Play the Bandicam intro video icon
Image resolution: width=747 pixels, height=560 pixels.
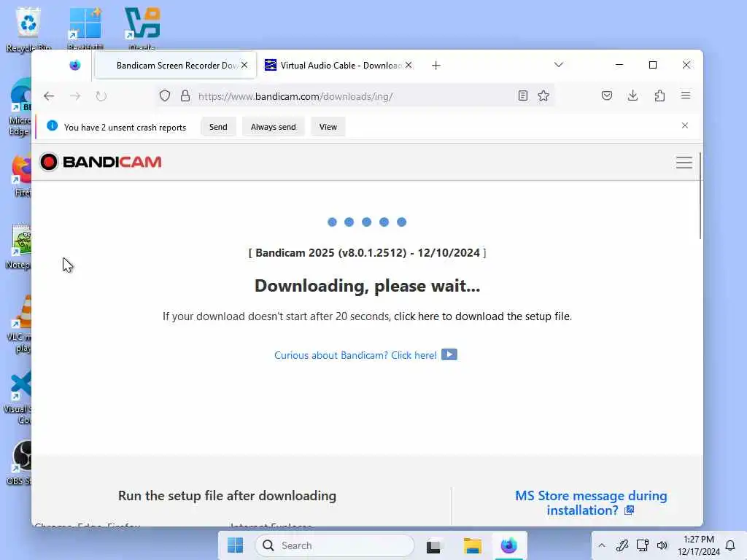[x=449, y=355]
